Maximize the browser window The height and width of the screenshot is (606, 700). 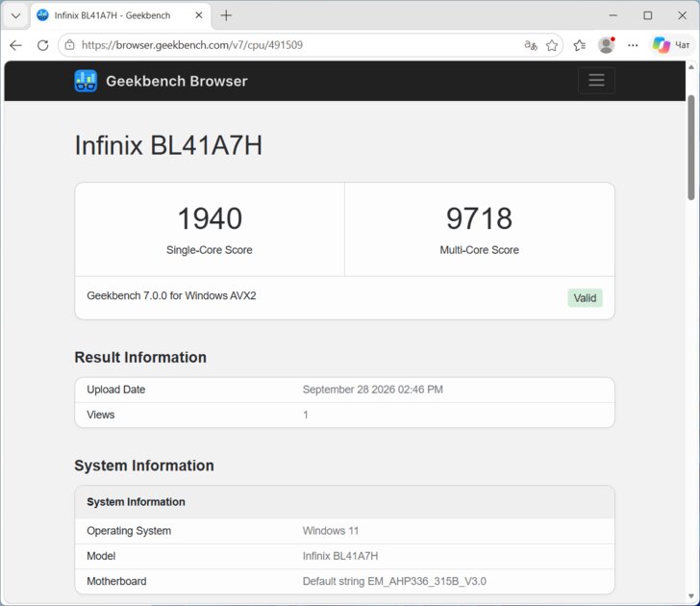(x=648, y=15)
